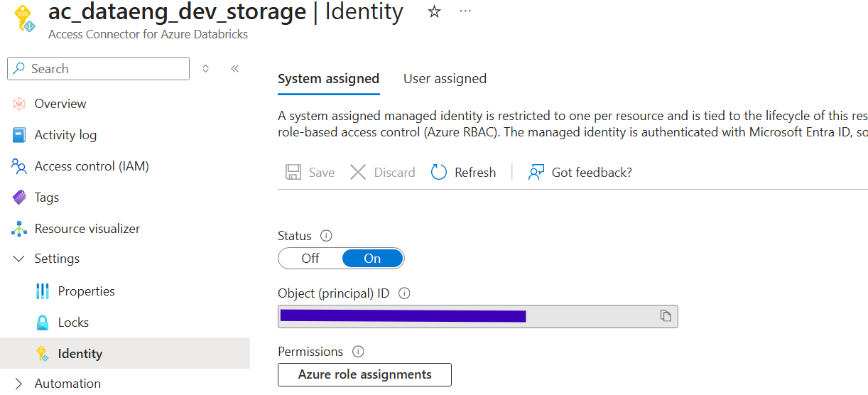Viewport: 868px width, 395px height.
Task: Collapse the Settings section
Action: pyautogui.click(x=19, y=259)
